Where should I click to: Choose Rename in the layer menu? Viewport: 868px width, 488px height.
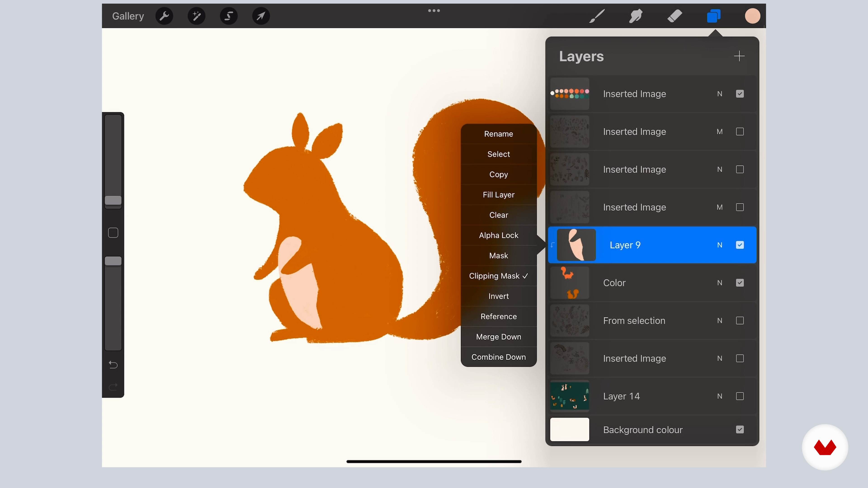(498, 134)
